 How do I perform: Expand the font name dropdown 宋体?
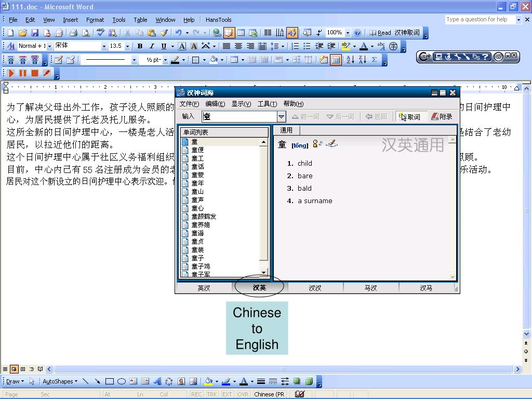[x=104, y=46]
